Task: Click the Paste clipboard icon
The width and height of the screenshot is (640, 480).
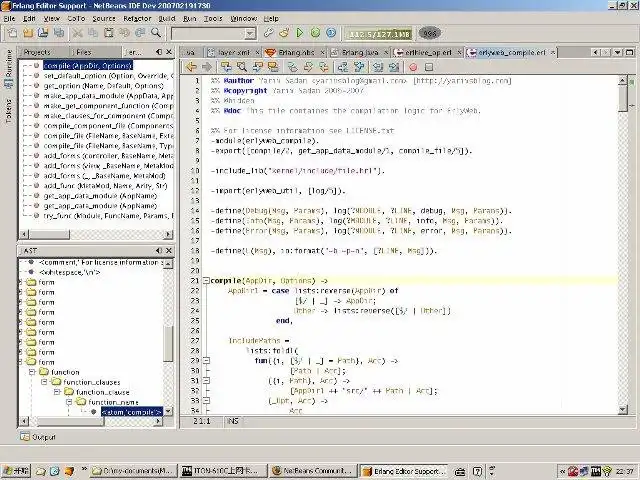Action: [109, 33]
